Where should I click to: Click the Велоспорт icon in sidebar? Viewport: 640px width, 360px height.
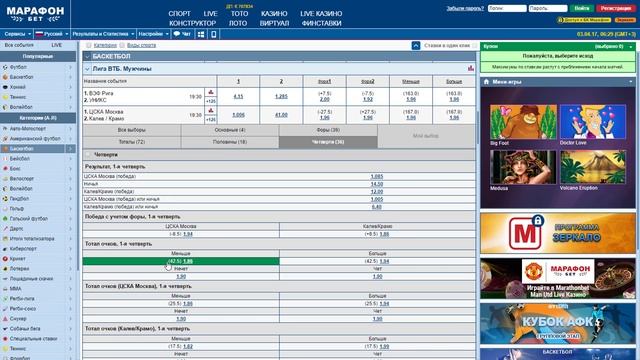(x=5, y=179)
